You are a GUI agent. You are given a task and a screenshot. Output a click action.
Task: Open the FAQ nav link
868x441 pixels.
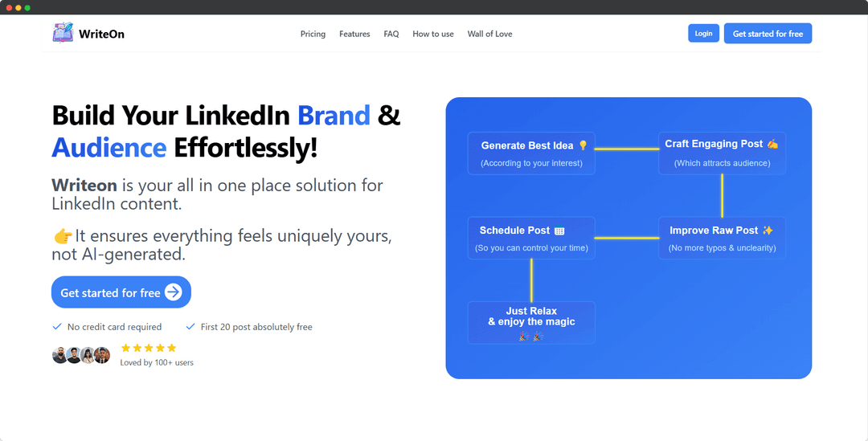point(391,34)
